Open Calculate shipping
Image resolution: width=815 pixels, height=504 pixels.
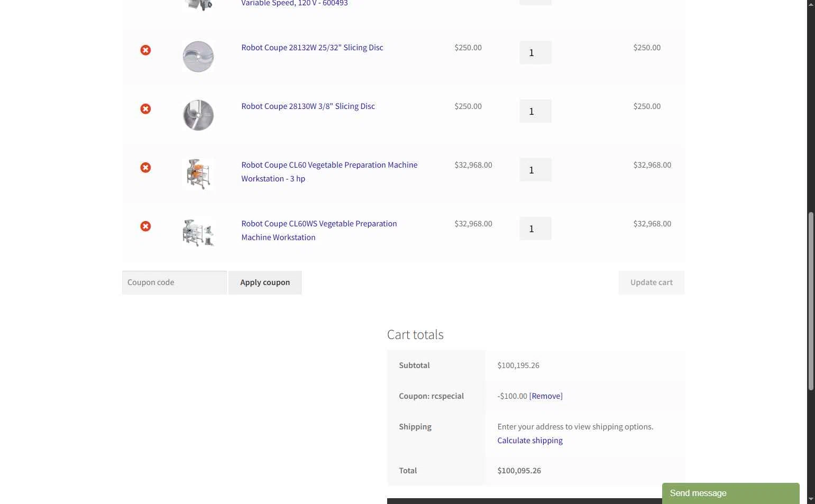pos(530,441)
